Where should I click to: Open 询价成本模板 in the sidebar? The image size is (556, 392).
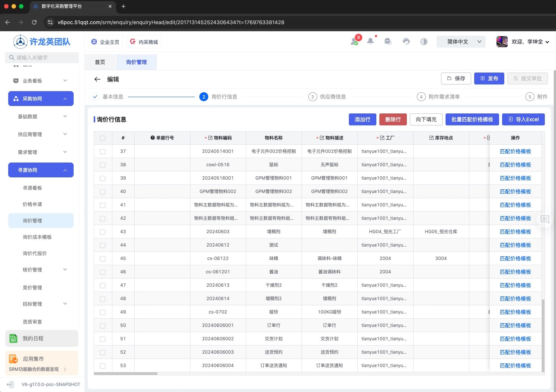[x=37, y=237]
